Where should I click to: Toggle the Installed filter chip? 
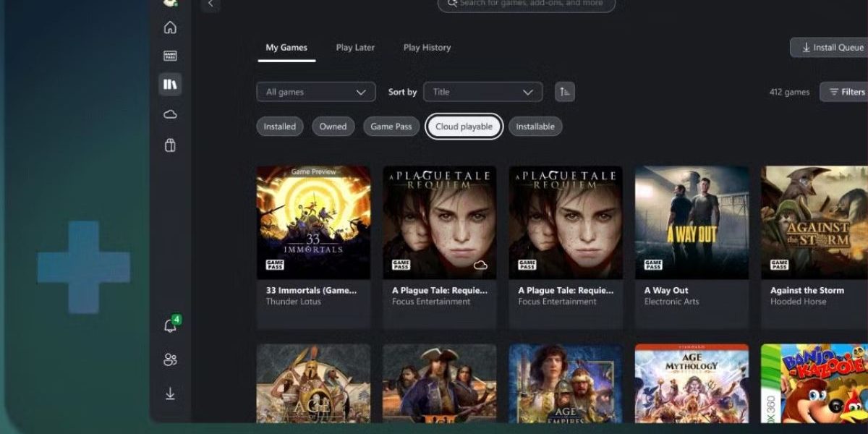[280, 127]
